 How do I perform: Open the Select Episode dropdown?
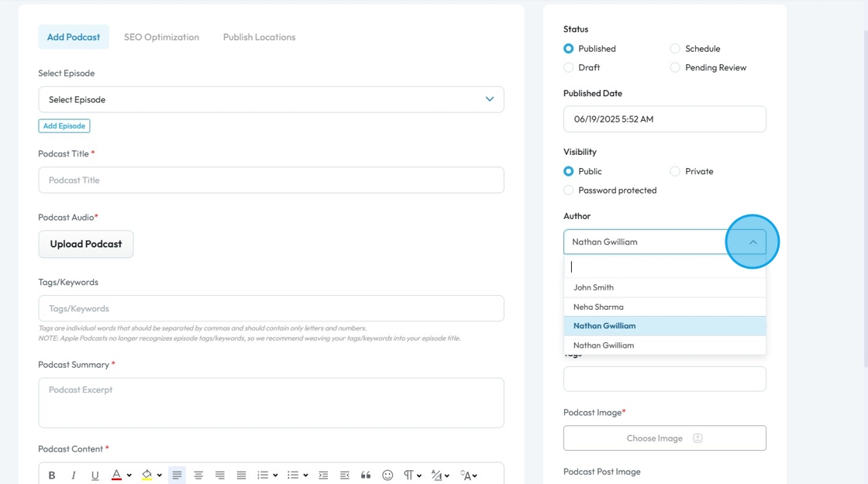pos(271,100)
